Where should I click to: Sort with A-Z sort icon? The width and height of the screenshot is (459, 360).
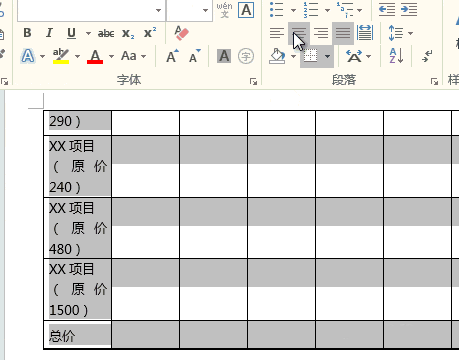(x=397, y=56)
